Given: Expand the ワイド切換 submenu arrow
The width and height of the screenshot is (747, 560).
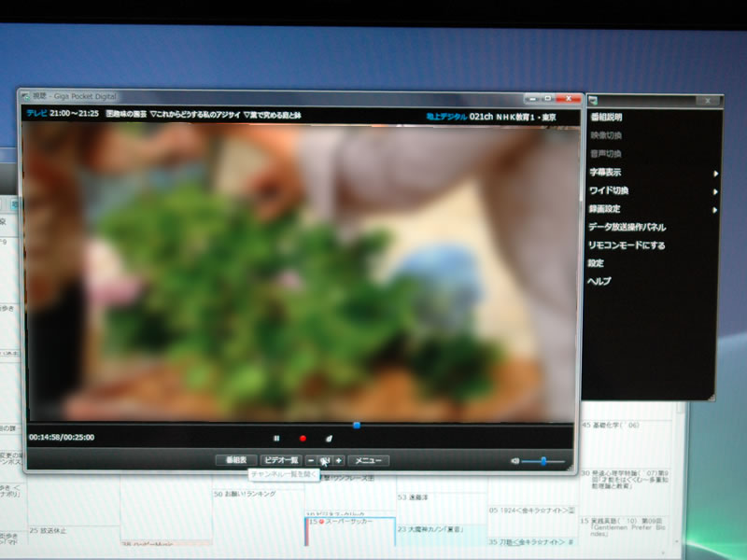Looking at the screenshot, I should click(x=715, y=192).
